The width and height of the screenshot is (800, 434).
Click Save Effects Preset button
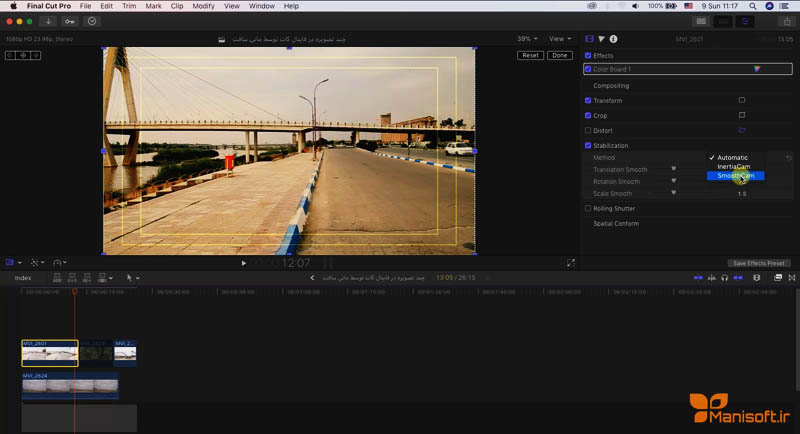759,263
